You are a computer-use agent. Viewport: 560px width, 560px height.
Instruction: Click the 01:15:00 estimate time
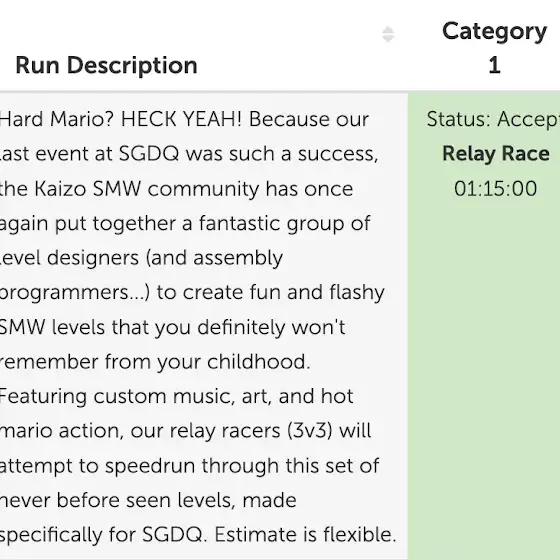click(495, 189)
